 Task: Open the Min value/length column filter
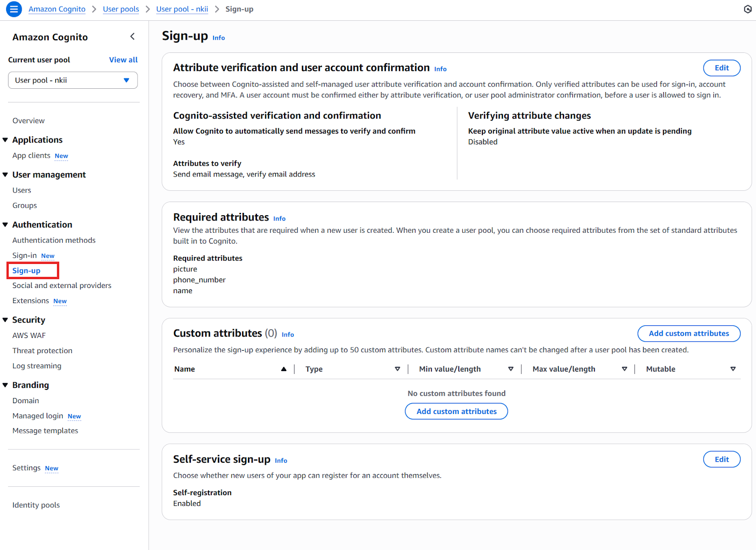click(x=511, y=369)
